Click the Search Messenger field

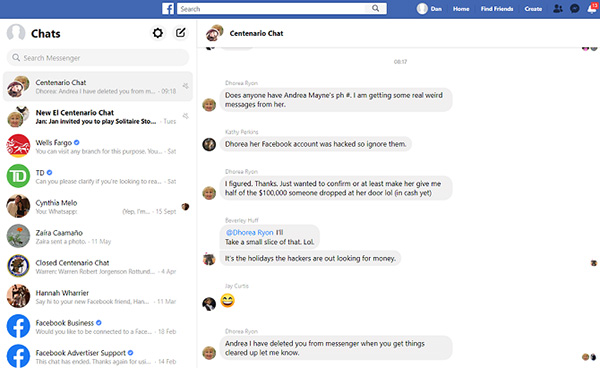(98, 58)
